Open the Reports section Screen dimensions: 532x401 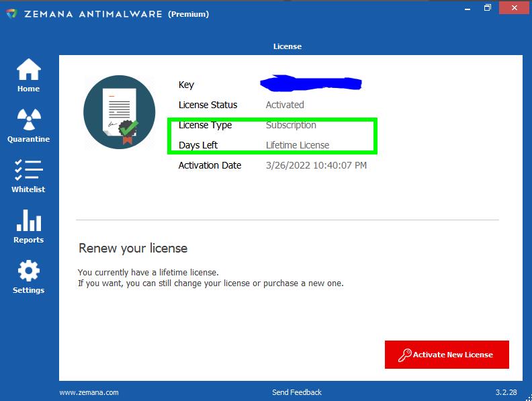[28, 226]
